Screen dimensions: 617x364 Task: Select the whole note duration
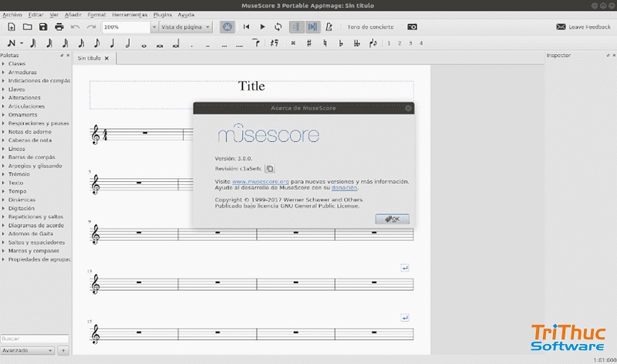point(144,45)
